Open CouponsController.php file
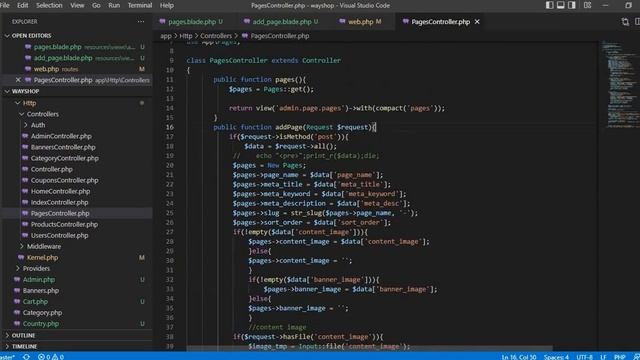The width and height of the screenshot is (640, 360). (x=77, y=180)
